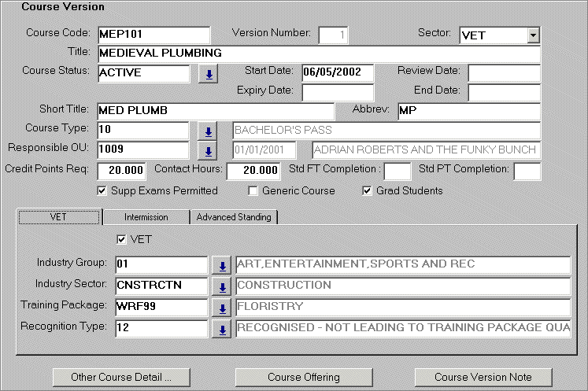
Task: Open Course Offering
Action: coord(304,377)
